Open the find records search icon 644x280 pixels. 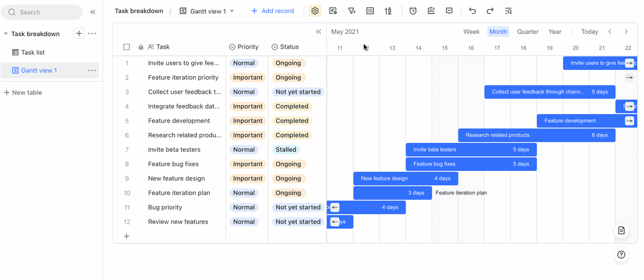click(x=508, y=11)
